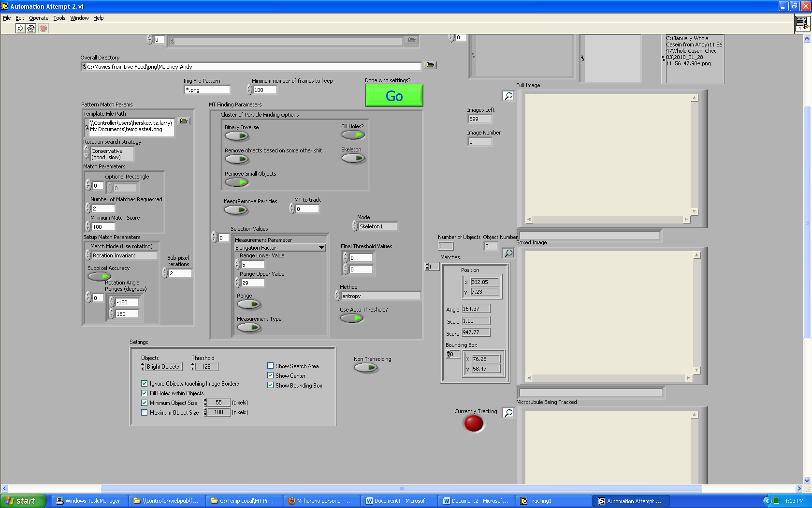This screenshot has width=812, height=508.
Task: Open the Overall Directory browse folder icon
Action: tap(430, 65)
